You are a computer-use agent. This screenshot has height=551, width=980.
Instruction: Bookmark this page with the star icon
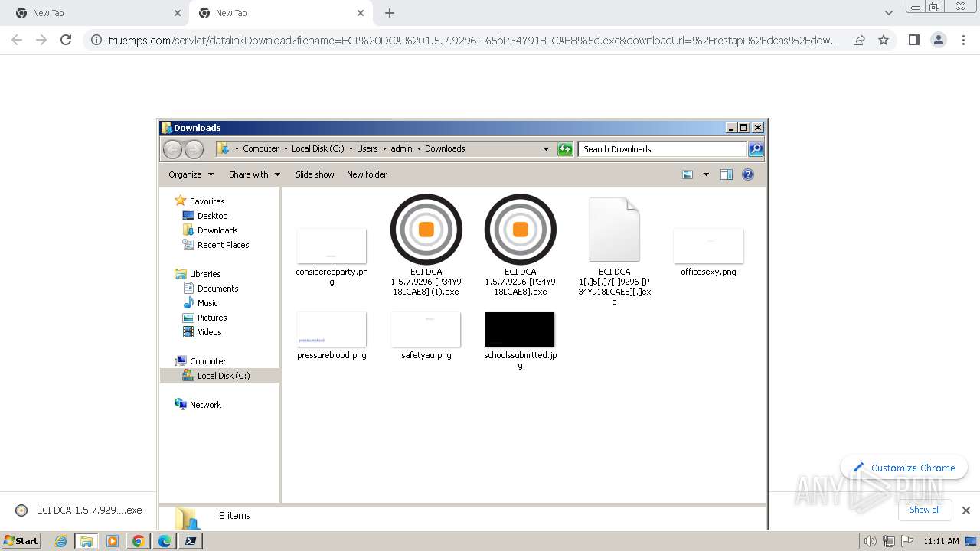[x=884, y=40]
